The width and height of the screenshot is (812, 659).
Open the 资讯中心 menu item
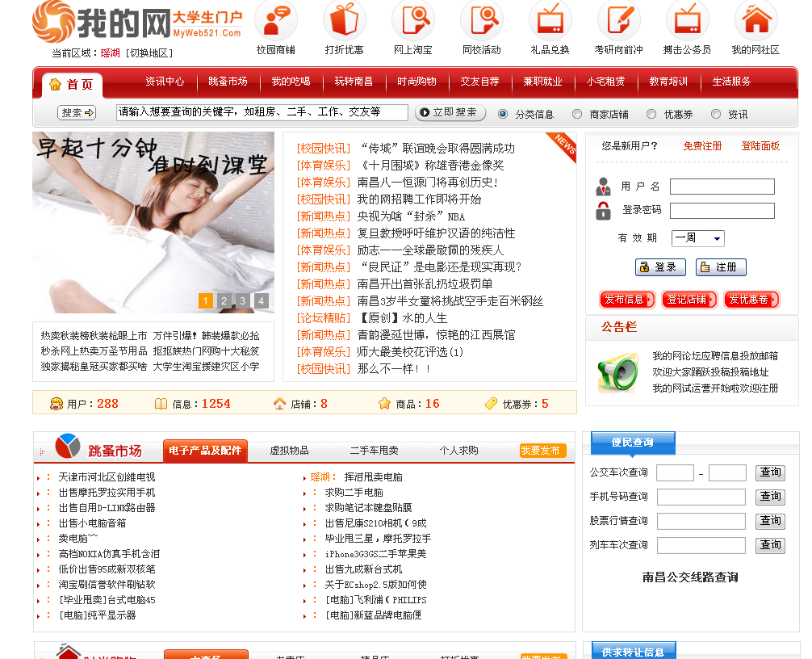point(165,82)
